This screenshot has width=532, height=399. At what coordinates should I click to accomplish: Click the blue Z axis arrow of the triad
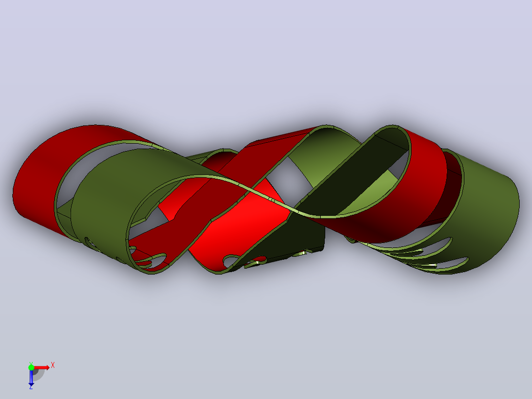(31, 378)
